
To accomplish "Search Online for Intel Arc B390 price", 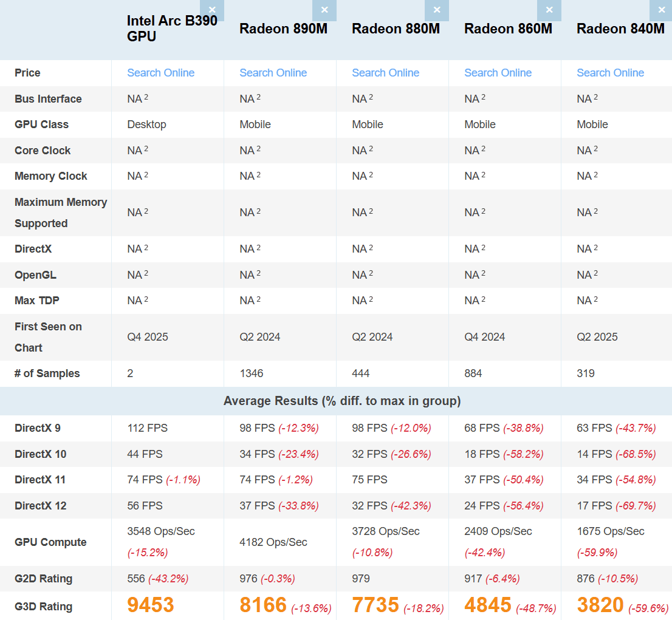I will point(160,73).
